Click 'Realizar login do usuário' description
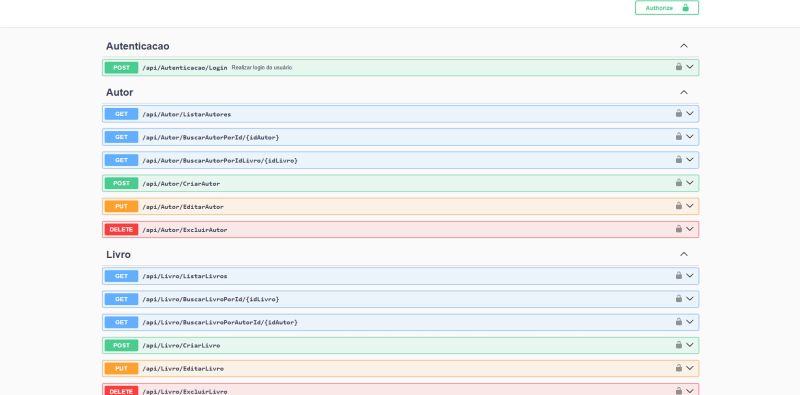 262,67
